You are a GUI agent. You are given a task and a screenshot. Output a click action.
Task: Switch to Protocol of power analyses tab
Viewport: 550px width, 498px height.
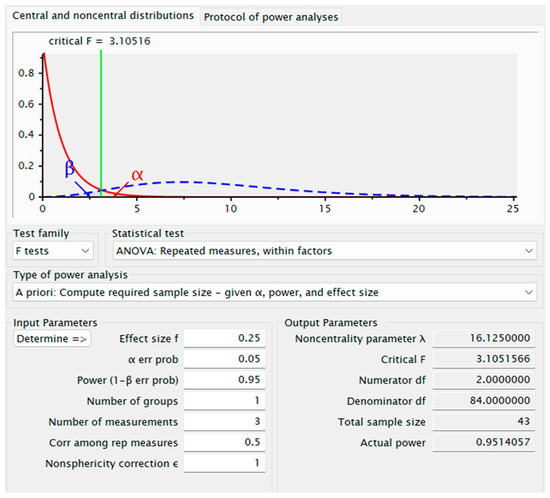click(x=271, y=17)
